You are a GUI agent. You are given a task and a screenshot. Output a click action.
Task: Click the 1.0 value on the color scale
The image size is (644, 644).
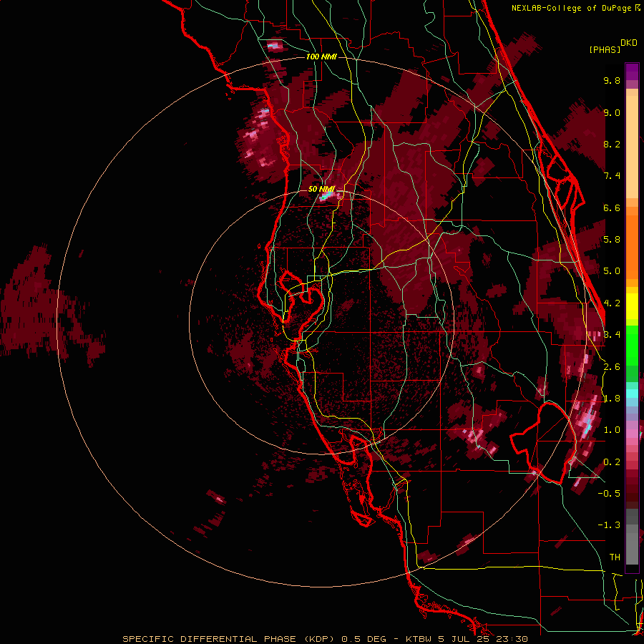(612, 430)
